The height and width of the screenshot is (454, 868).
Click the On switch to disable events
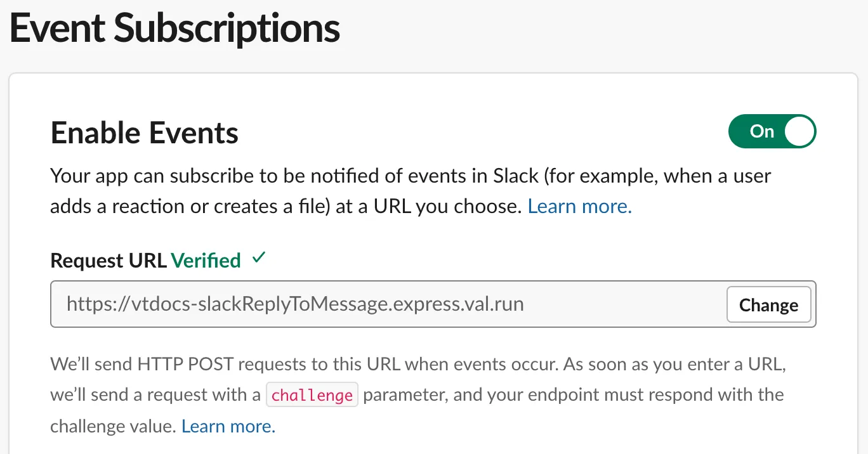772,131
